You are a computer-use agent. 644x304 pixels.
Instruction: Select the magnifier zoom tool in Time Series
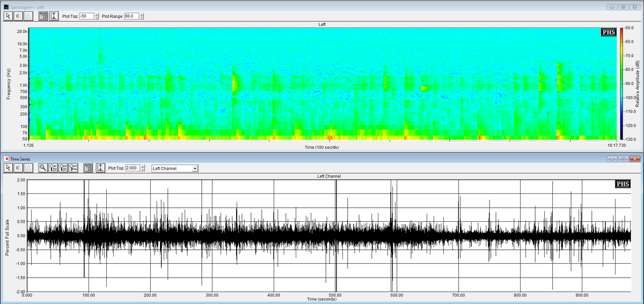pyautogui.click(x=43, y=168)
